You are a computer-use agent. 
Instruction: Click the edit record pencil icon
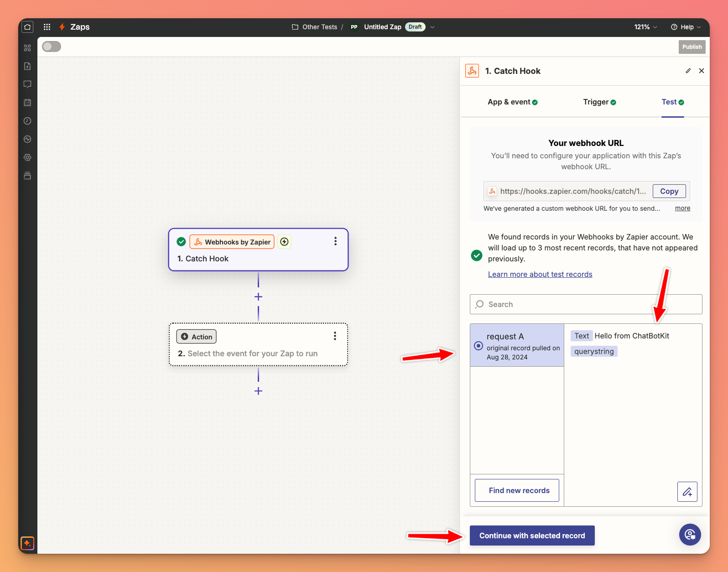[687, 492]
